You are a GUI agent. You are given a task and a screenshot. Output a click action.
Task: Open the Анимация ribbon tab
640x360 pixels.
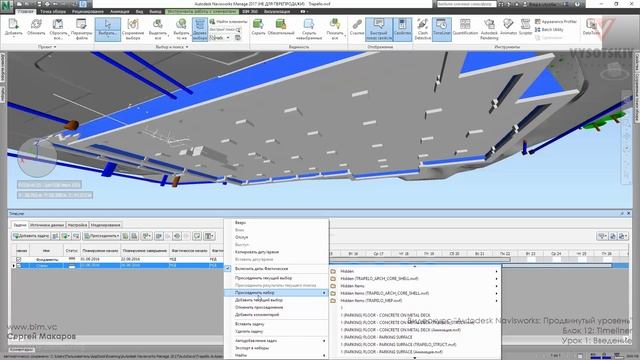pos(120,11)
